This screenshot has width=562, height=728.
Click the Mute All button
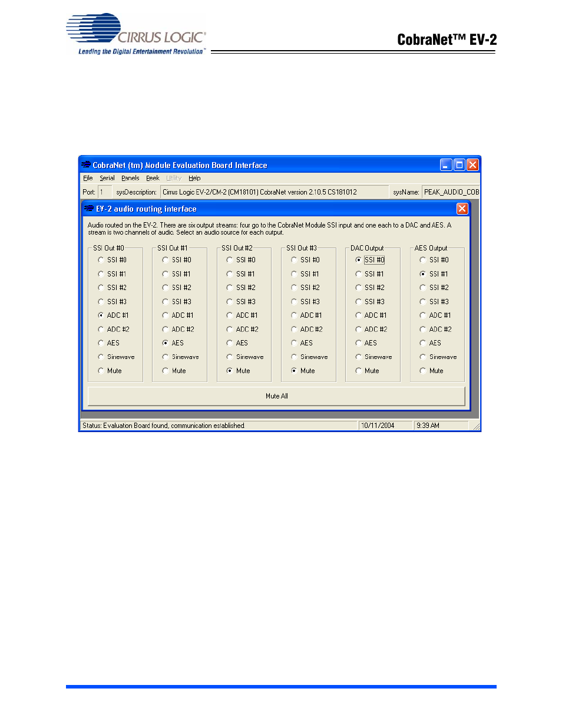click(x=276, y=396)
